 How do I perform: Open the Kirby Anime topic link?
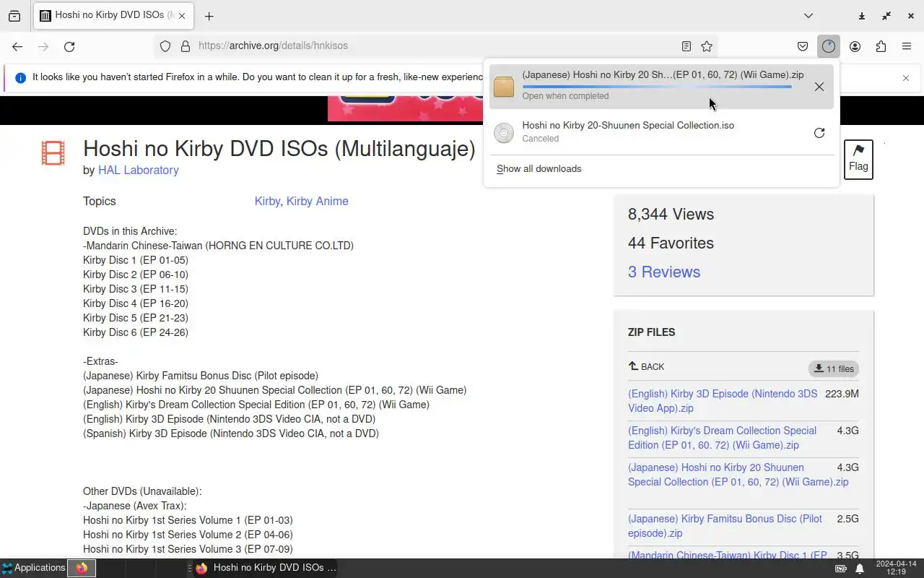(x=317, y=201)
